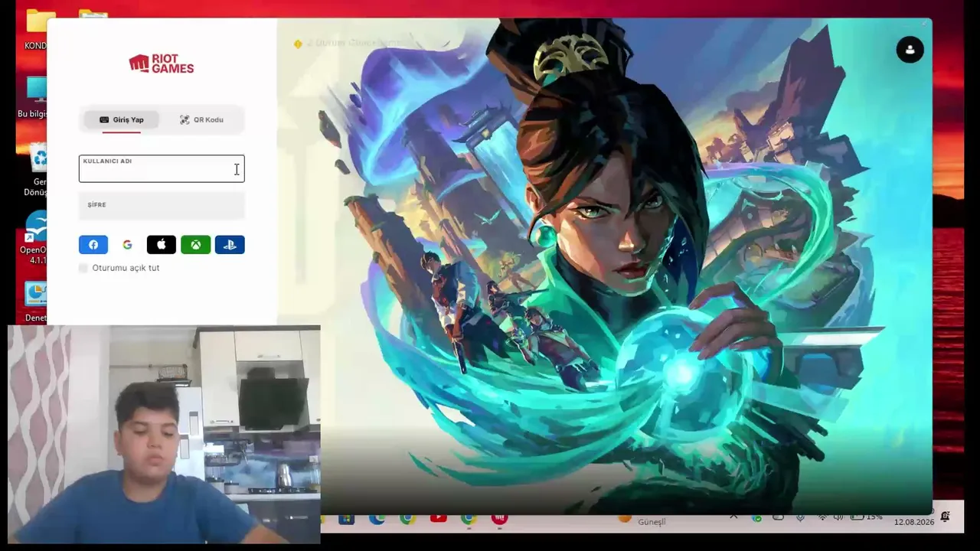
Task: Open the notification center bell icon
Action: (x=946, y=517)
